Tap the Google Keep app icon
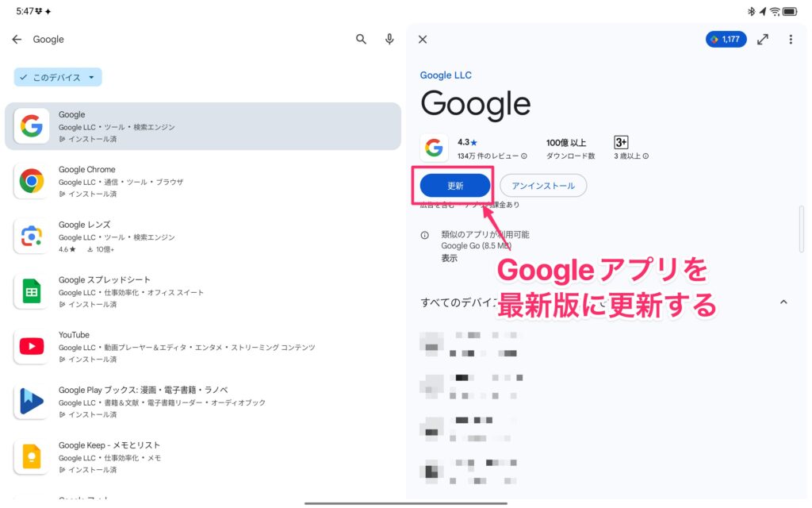This screenshot has width=812, height=508. point(32,456)
